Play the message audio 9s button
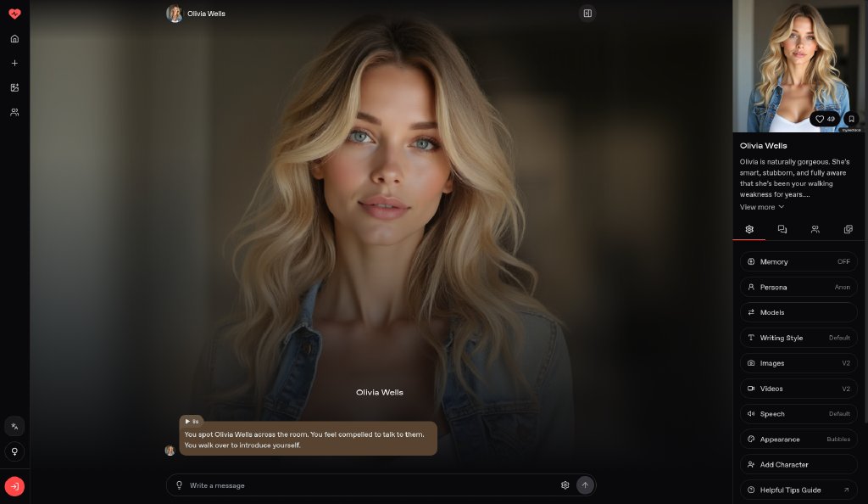The image size is (868, 504). (x=192, y=422)
